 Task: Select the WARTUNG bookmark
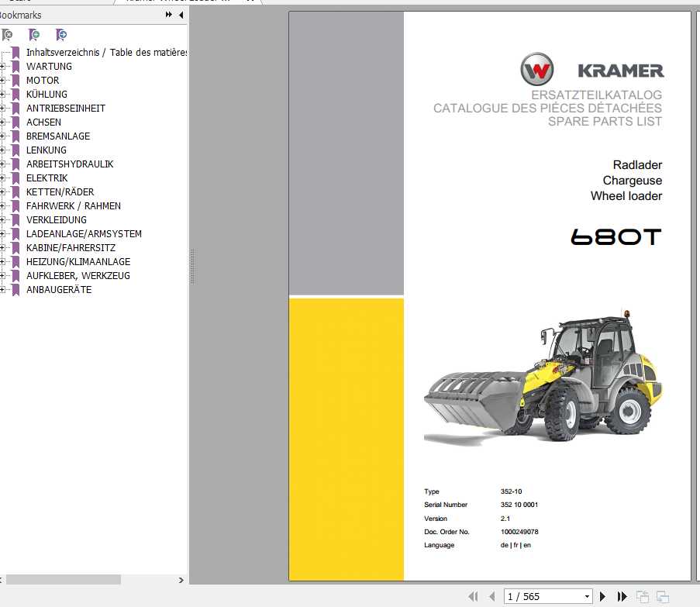click(x=49, y=66)
